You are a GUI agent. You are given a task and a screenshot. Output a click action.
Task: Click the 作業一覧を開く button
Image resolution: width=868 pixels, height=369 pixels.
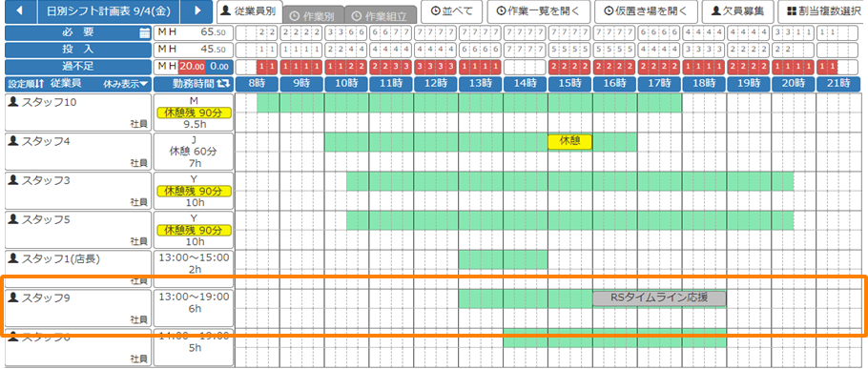click(x=538, y=11)
